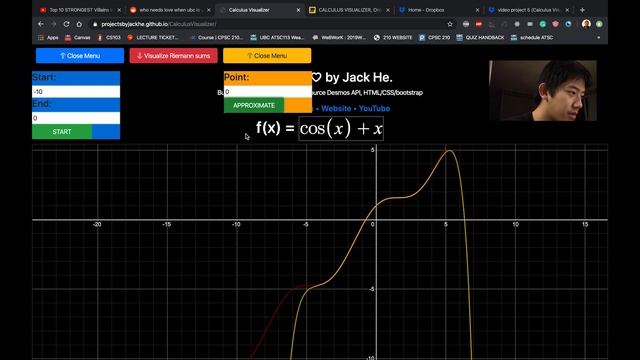Open the WeBWorK bookmark
Screen dimensions: 640x360
[x=340, y=38]
